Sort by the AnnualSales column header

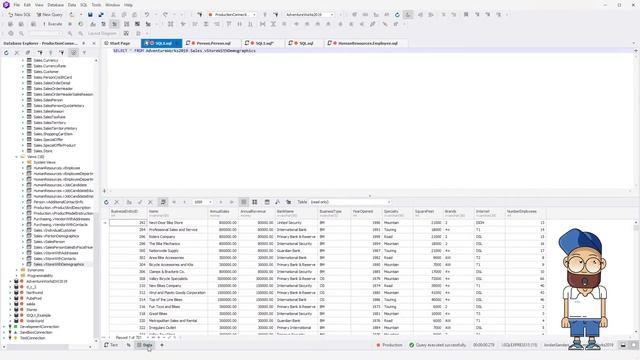coord(223,213)
